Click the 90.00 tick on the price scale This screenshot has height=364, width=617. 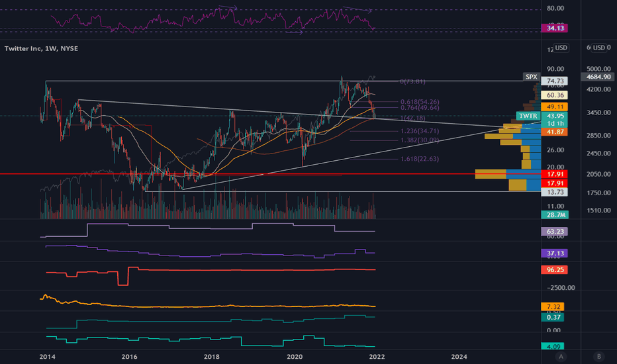point(555,69)
